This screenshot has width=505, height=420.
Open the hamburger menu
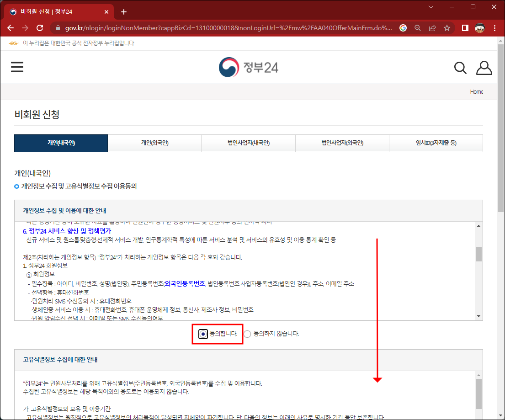(17, 67)
